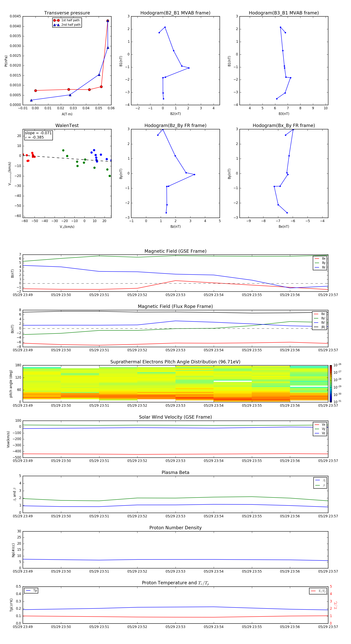The height and width of the screenshot is (644, 351).
Task: Click the "Magnetic Field (GSE Frame)" title
Action: click(175, 251)
